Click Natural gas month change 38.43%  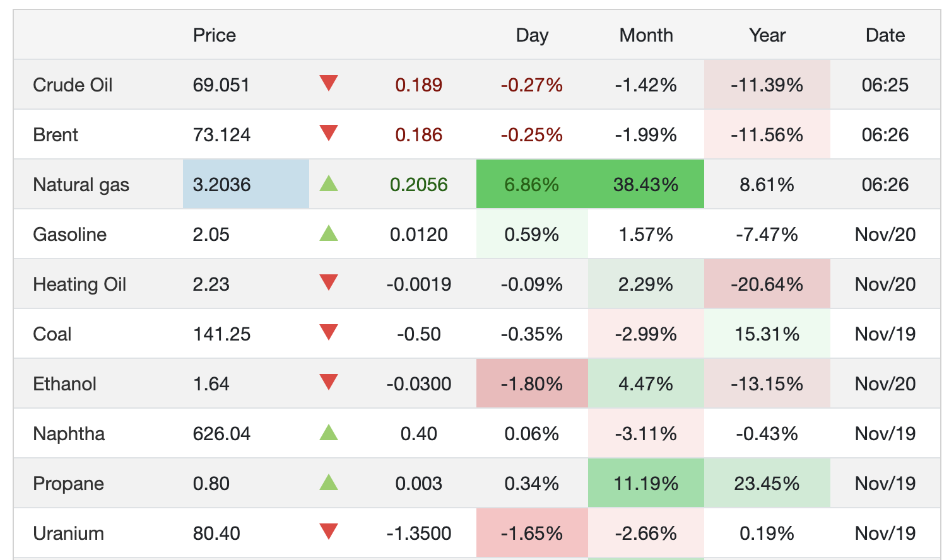click(646, 185)
